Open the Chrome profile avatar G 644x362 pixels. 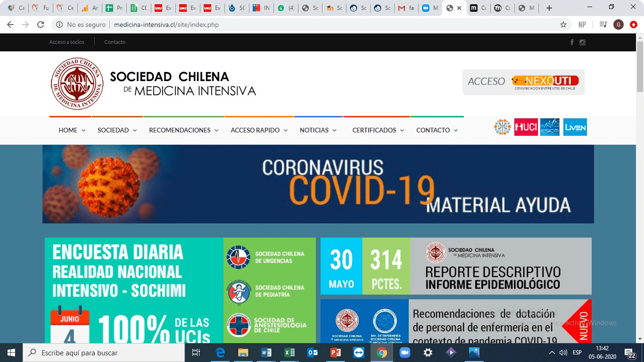pos(619,25)
